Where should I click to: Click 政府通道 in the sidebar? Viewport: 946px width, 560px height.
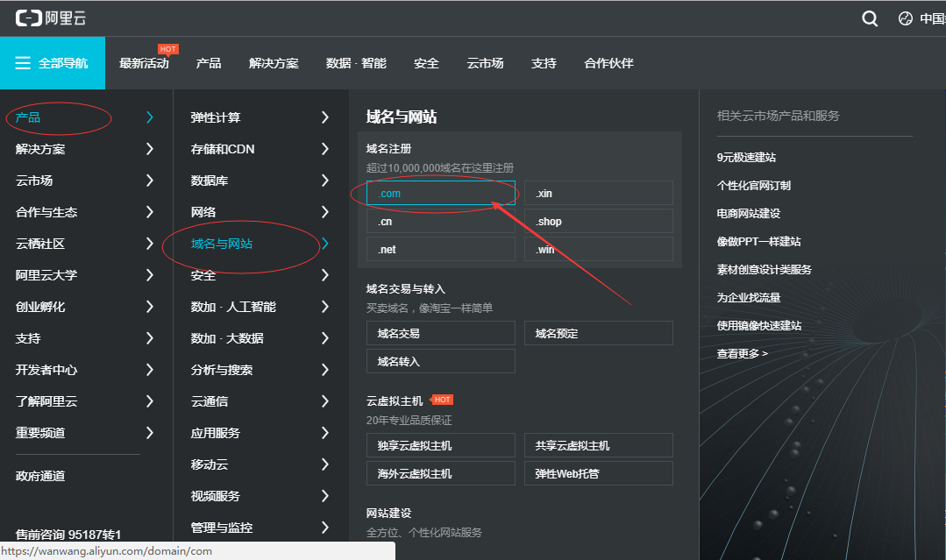pyautogui.click(x=40, y=476)
